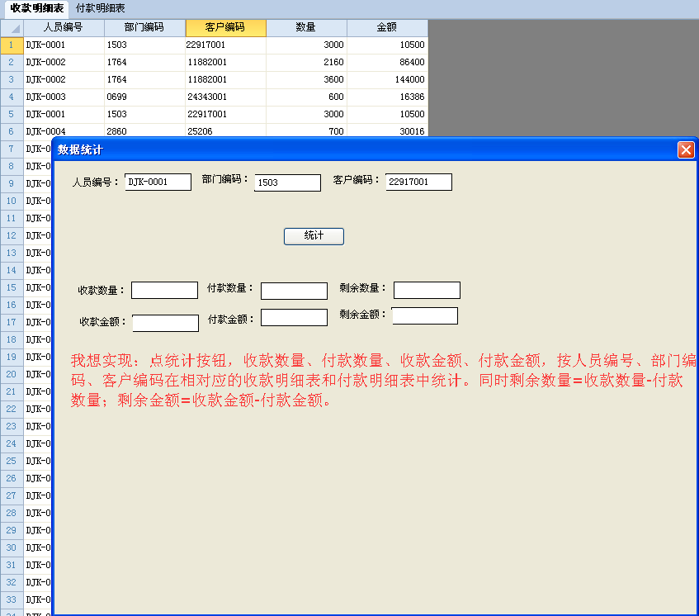Click the select-all corner of grid
This screenshot has height=616, width=699.
tap(12, 27)
